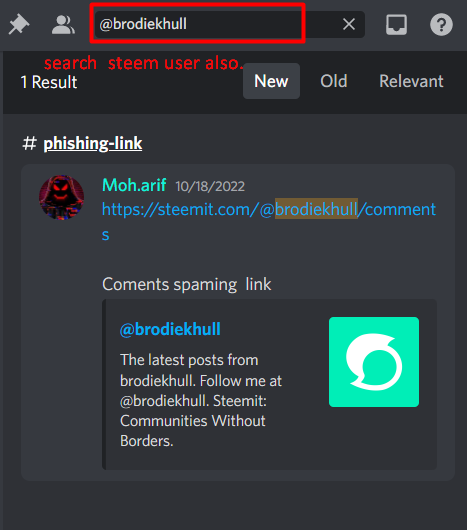Click the embed description text about brodiekhull
Screen dimensions: 467x530
tap(201, 400)
